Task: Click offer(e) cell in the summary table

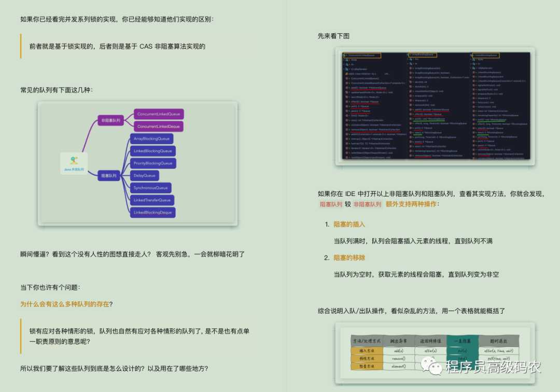Action: [431, 351]
